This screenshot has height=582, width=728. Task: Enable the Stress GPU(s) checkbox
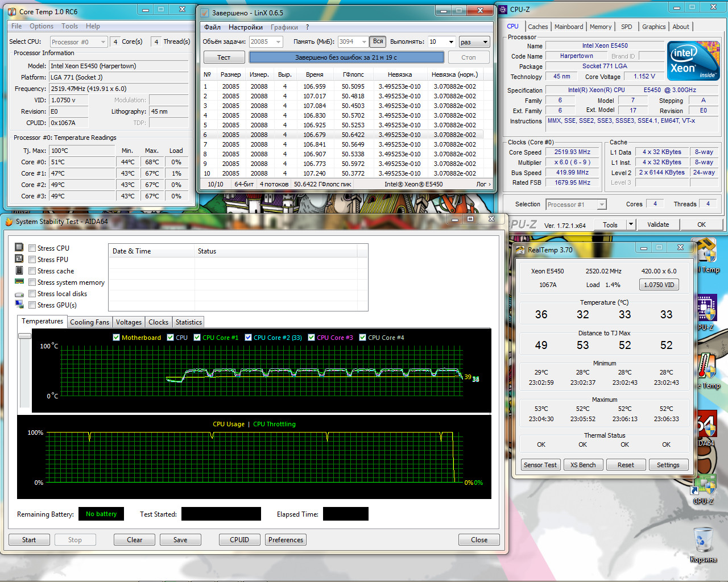pyautogui.click(x=32, y=305)
